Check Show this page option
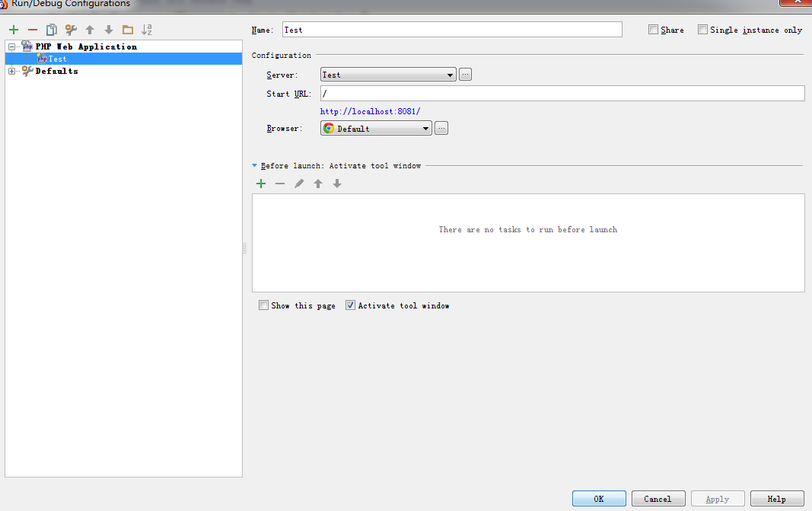This screenshot has height=511, width=812. point(263,305)
